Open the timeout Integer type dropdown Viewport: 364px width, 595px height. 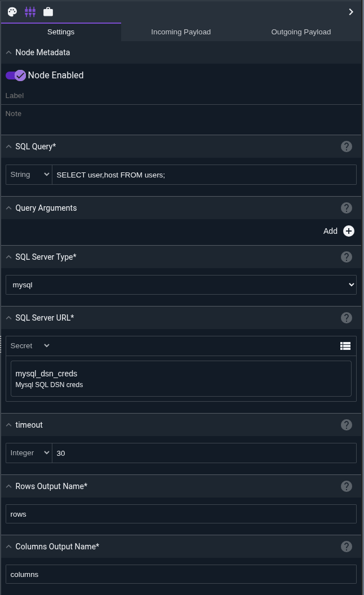tap(29, 453)
